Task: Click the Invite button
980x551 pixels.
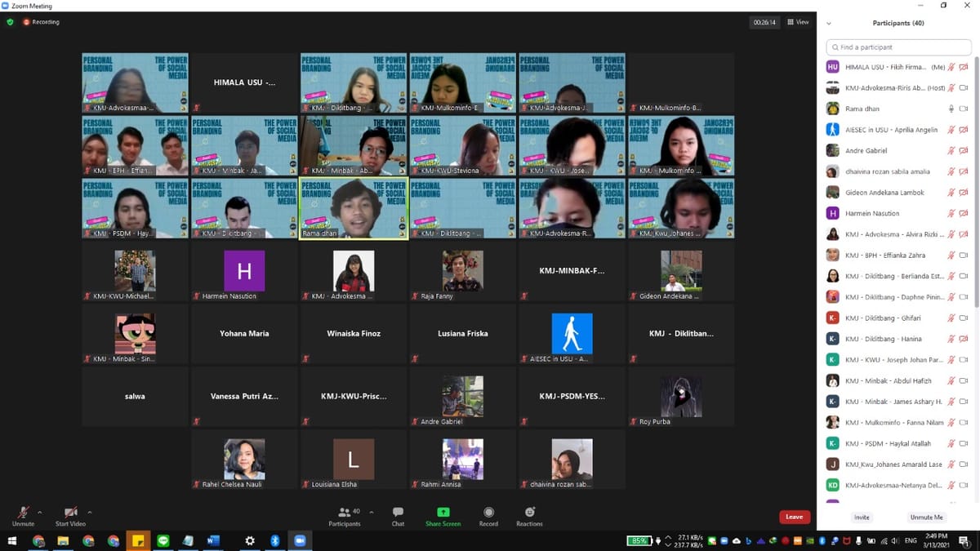Action: tap(862, 518)
